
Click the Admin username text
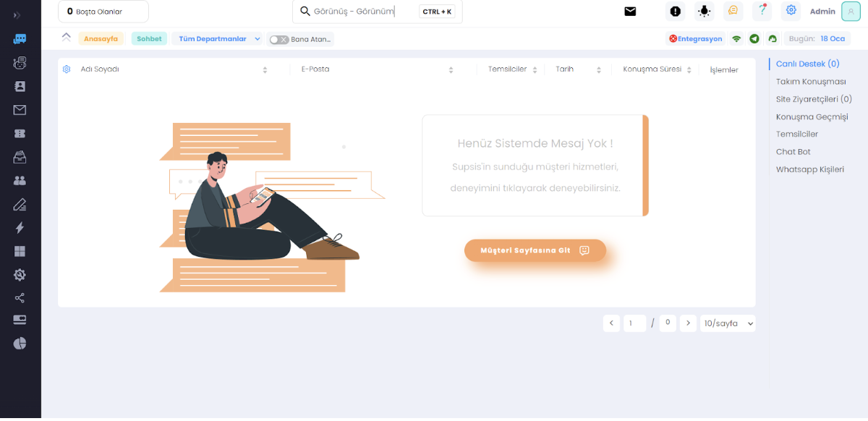tap(822, 12)
